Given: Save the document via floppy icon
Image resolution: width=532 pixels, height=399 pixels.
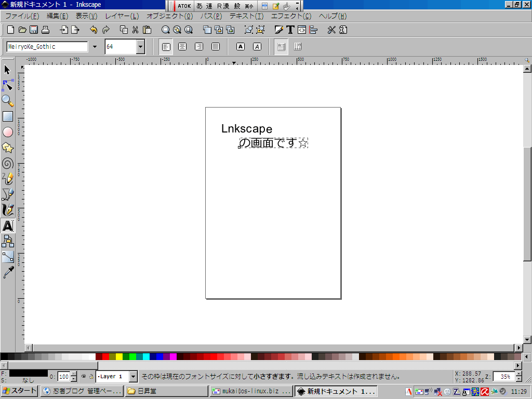Looking at the screenshot, I should 34,30.
